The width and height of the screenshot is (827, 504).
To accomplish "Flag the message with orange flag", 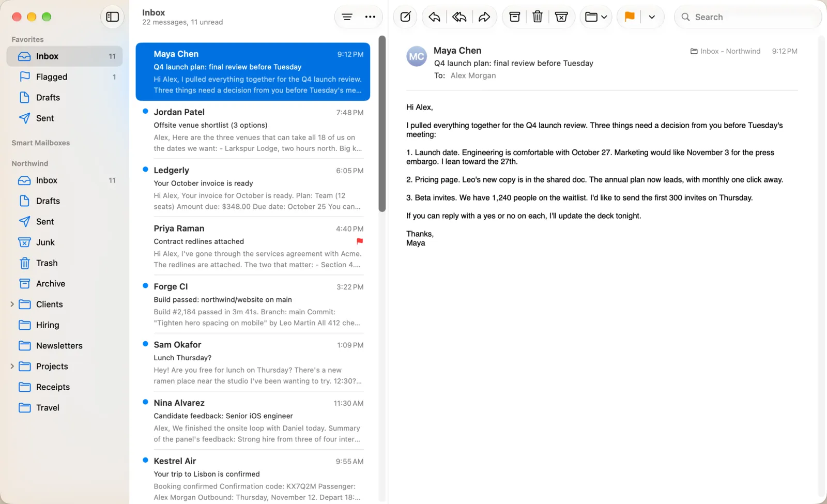I will [x=630, y=17].
